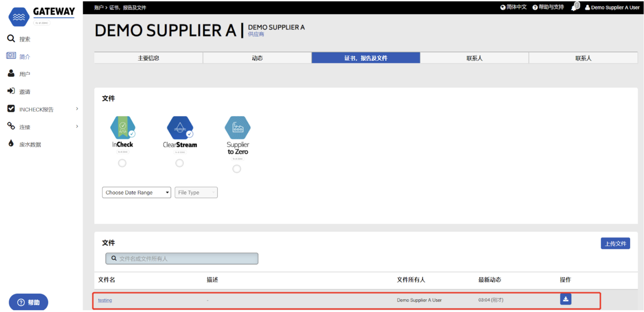Click the 证书, 报告及文件 breadcrumb text

[128, 7]
